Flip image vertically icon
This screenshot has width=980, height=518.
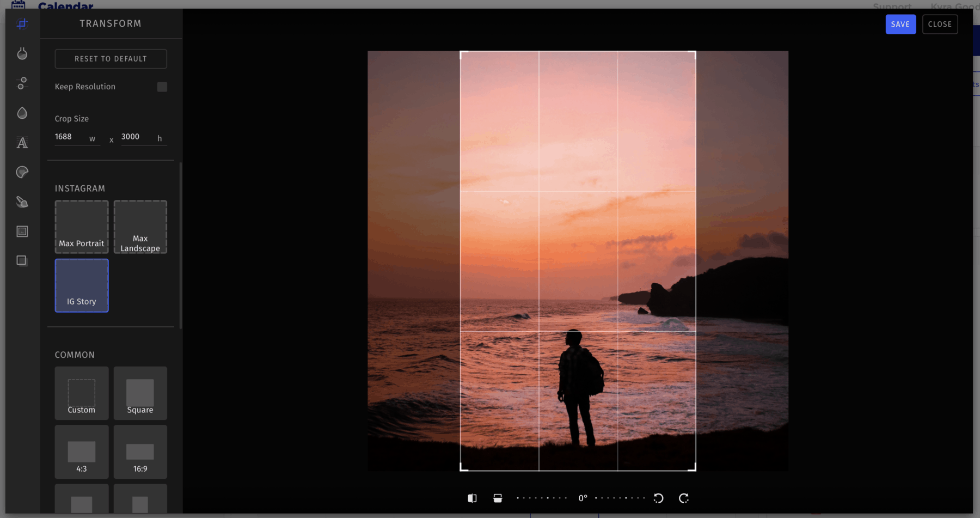[x=498, y=498]
